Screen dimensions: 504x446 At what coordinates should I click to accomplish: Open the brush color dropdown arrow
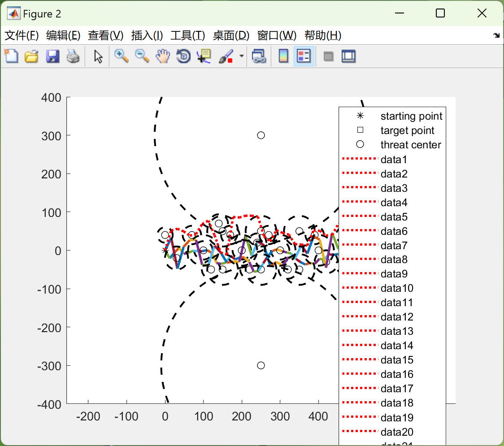click(241, 56)
